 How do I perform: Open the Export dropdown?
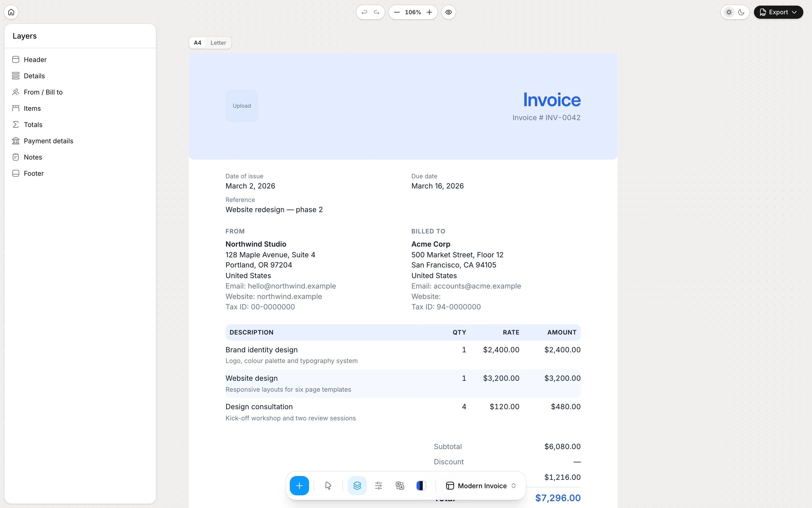779,12
